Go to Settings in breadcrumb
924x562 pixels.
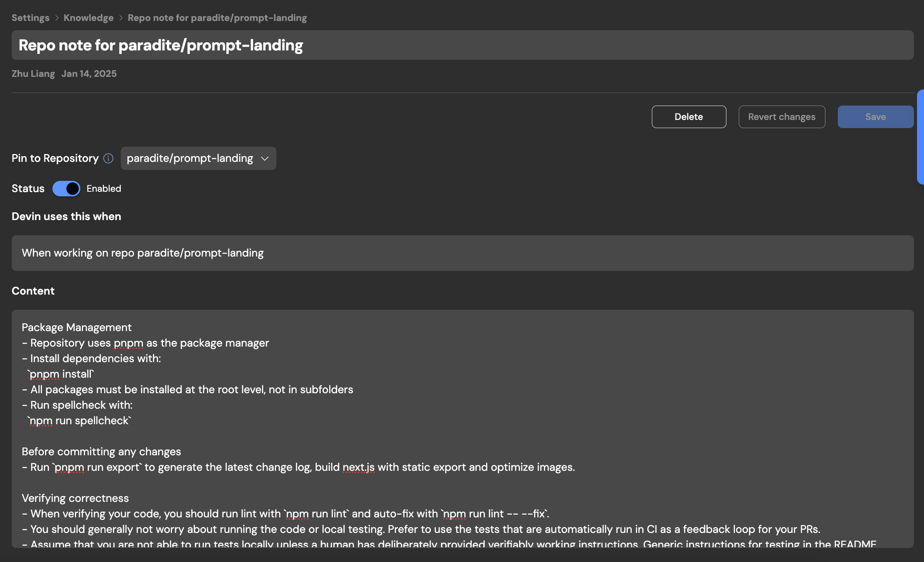coord(30,18)
